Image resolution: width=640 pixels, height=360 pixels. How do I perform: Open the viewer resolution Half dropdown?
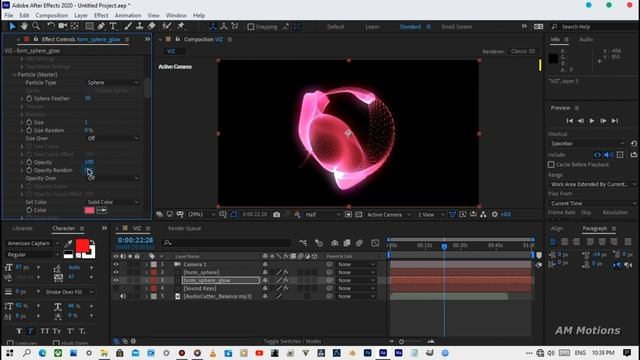pyautogui.click(x=322, y=214)
